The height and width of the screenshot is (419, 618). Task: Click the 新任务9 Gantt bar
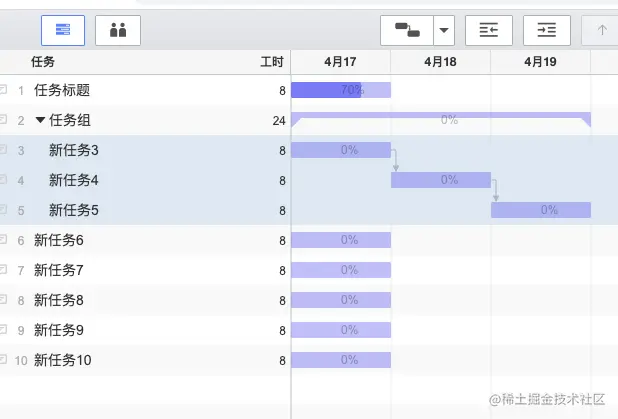tap(341, 330)
